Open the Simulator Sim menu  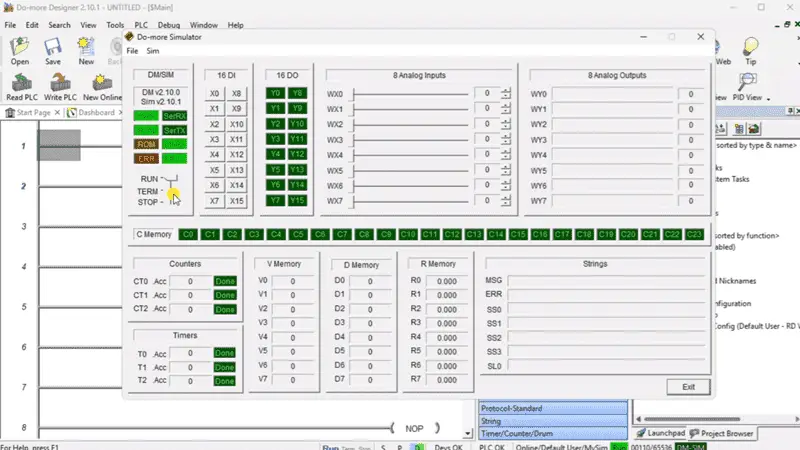pyautogui.click(x=153, y=51)
